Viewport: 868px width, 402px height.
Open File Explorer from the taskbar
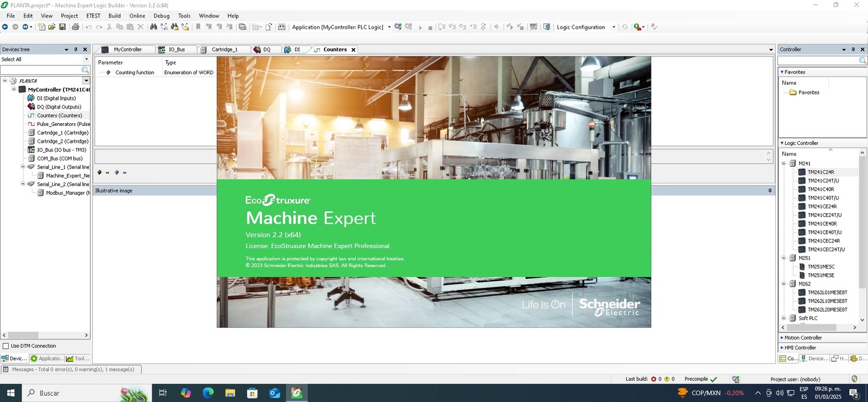coord(230,393)
